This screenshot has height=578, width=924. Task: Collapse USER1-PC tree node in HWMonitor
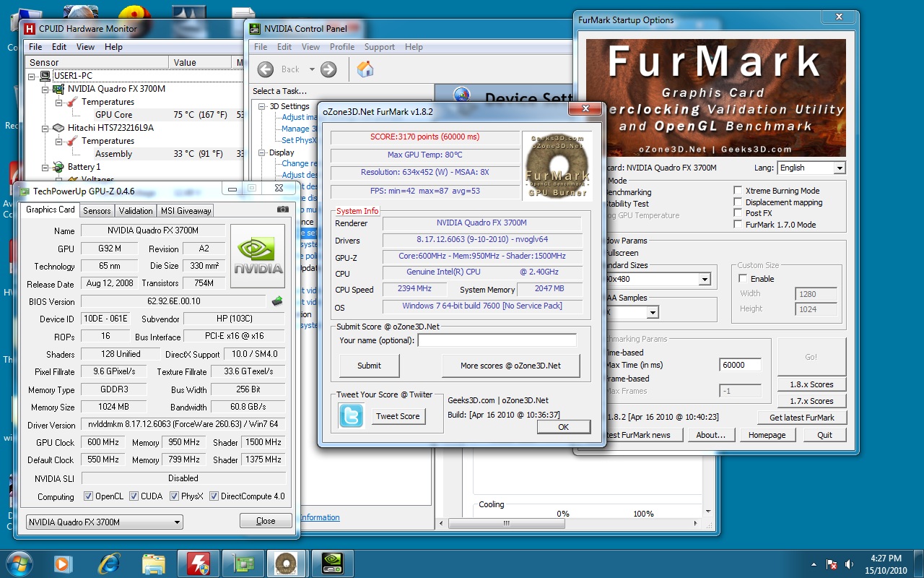(32, 76)
